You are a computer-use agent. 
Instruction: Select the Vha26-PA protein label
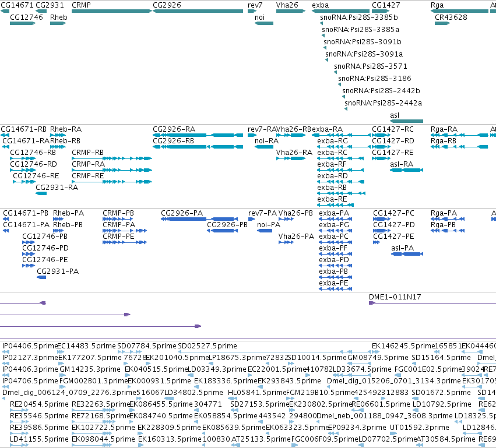(297, 237)
